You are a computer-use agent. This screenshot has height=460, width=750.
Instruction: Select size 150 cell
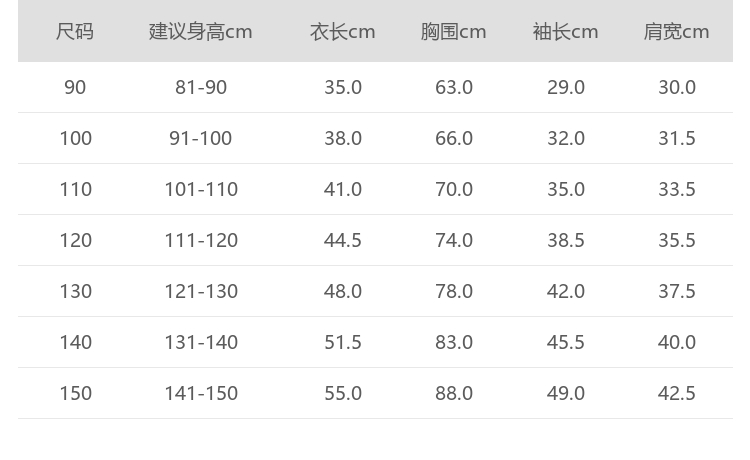click(x=75, y=394)
